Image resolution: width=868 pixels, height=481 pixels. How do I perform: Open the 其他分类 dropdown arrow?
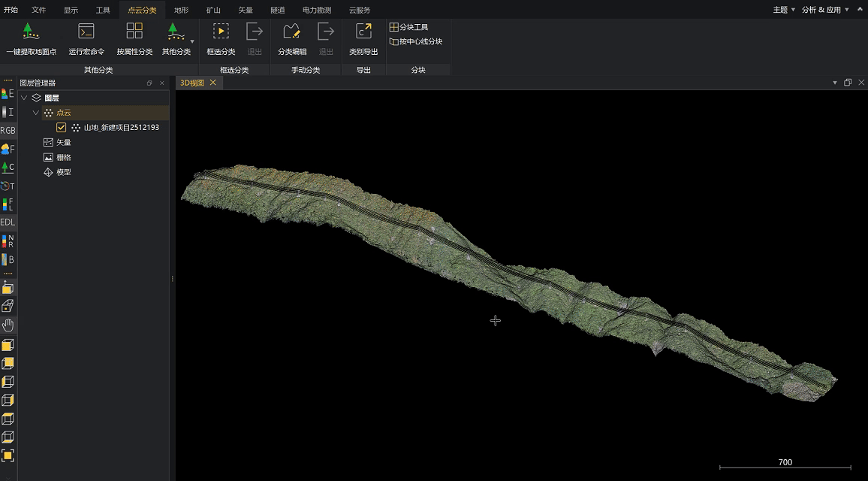click(192, 41)
